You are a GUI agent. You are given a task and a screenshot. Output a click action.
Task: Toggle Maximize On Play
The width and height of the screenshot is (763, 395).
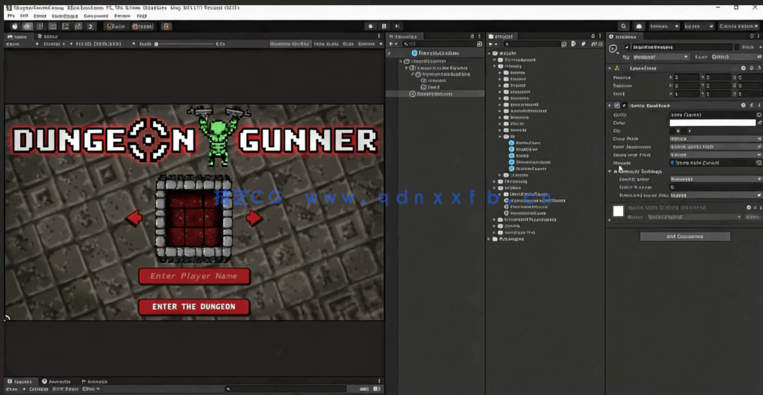pos(290,44)
